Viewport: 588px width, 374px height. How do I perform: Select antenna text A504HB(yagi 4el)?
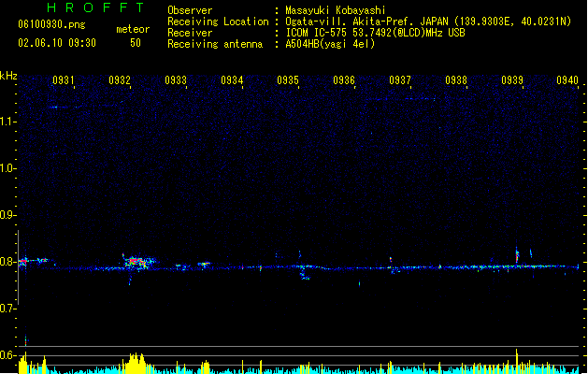(330, 44)
